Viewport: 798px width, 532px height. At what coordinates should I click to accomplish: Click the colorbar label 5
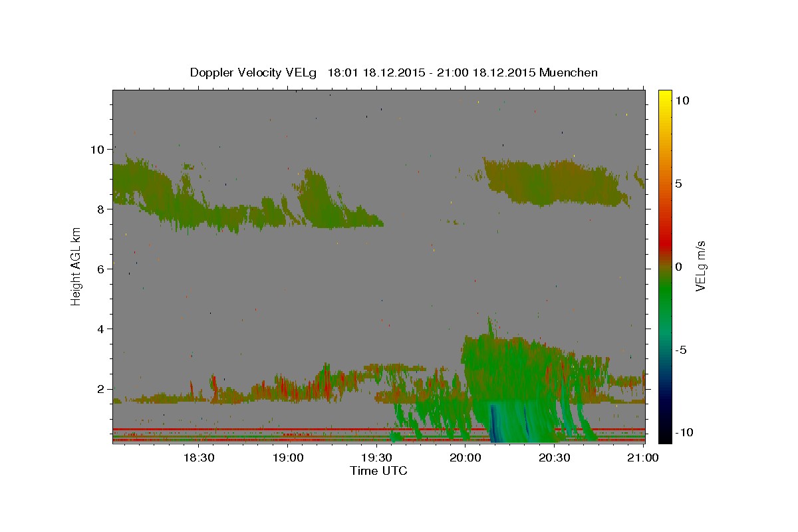click(x=679, y=184)
